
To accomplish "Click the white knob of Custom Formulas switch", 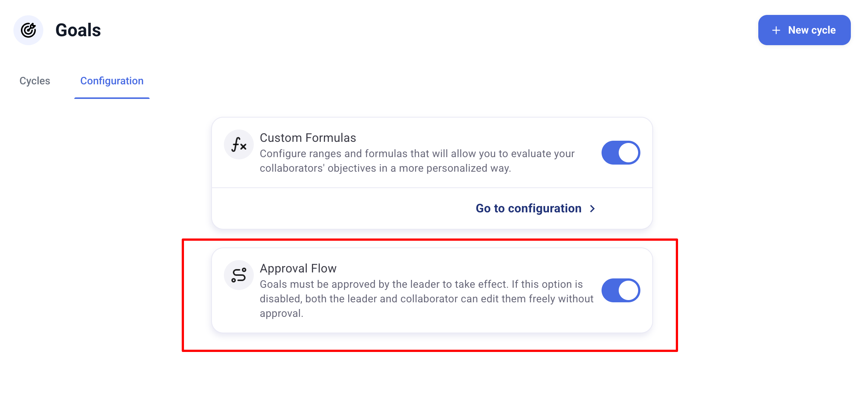I will tap(629, 153).
